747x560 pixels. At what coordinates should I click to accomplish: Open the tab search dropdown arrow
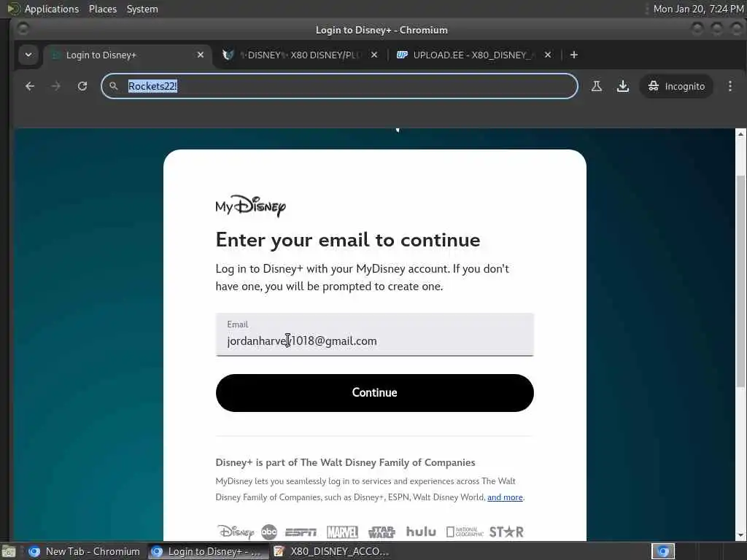tap(28, 55)
